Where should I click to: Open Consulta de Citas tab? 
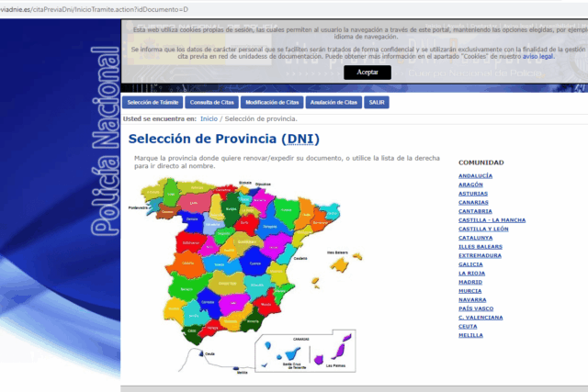point(212,102)
